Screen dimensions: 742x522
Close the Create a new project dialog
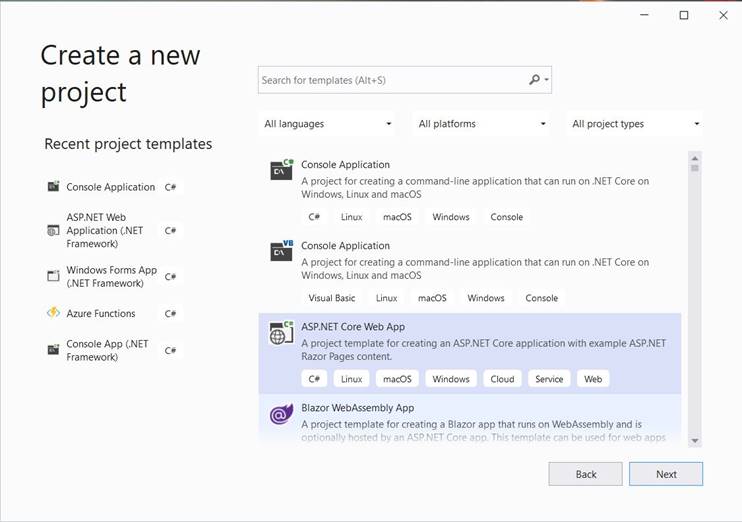[724, 15]
